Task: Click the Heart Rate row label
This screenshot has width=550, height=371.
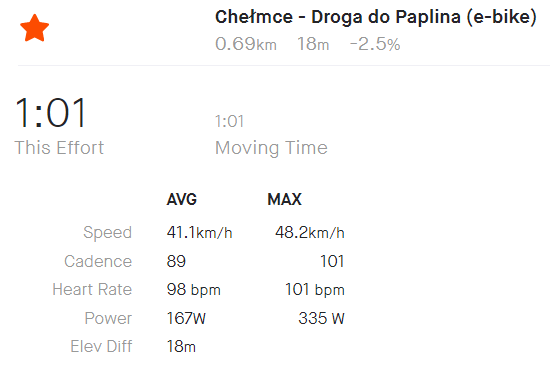Action: [x=92, y=290]
